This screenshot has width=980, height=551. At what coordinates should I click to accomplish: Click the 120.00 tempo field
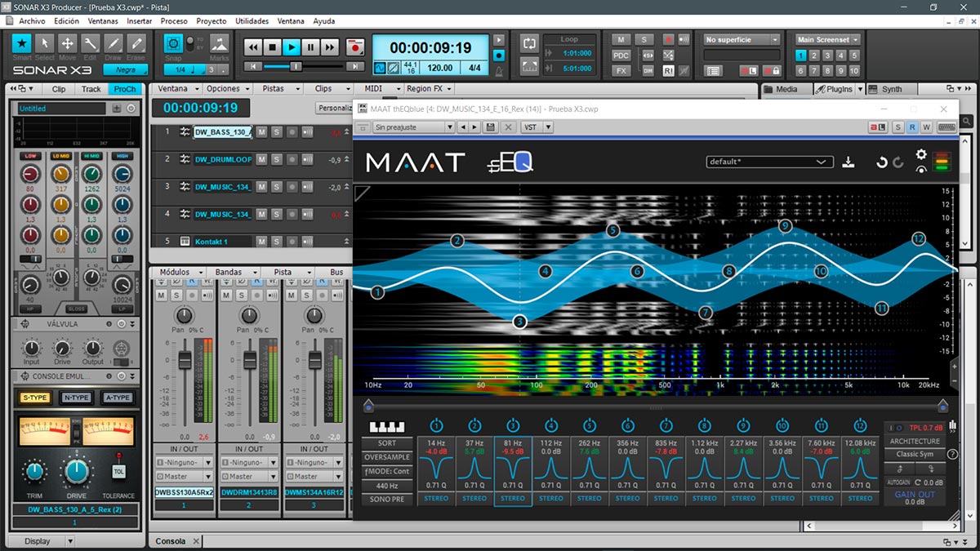441,69
